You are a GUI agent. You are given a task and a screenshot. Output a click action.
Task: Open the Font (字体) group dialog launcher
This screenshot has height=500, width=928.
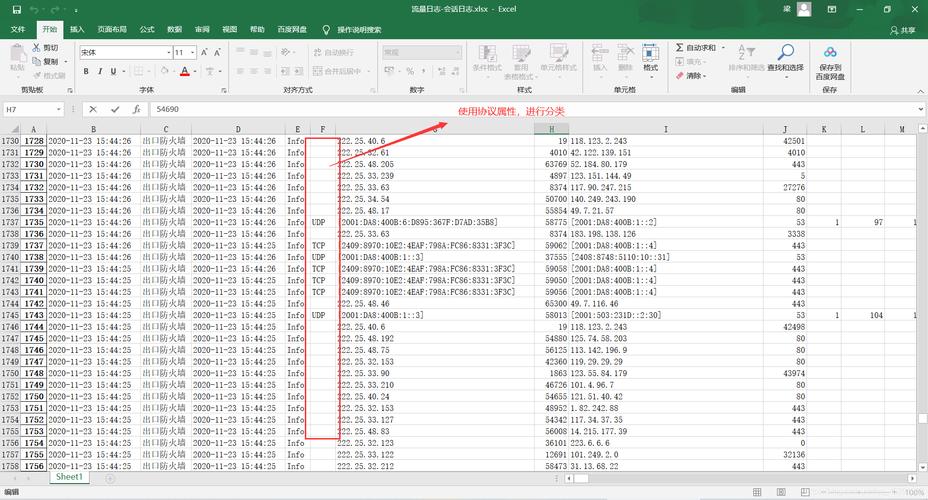tap(224, 91)
